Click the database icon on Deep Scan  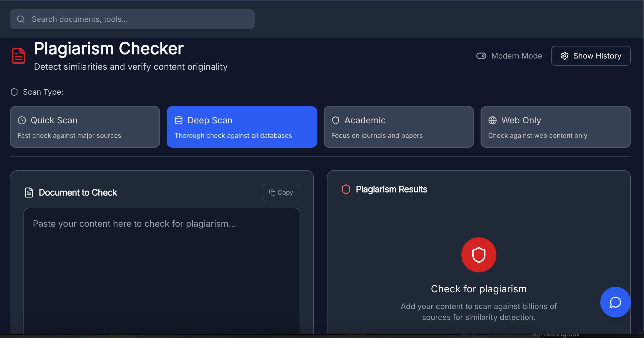click(179, 120)
